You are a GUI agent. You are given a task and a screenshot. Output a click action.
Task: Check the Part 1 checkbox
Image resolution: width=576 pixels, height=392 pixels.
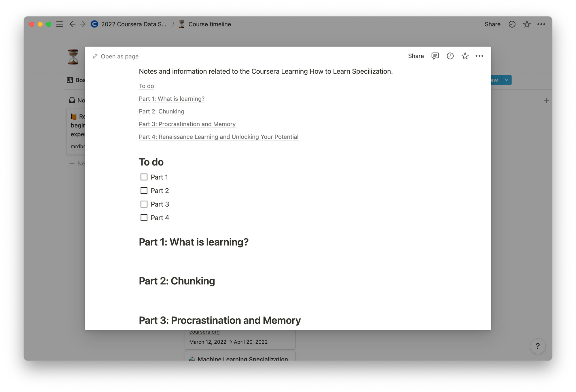[144, 177]
